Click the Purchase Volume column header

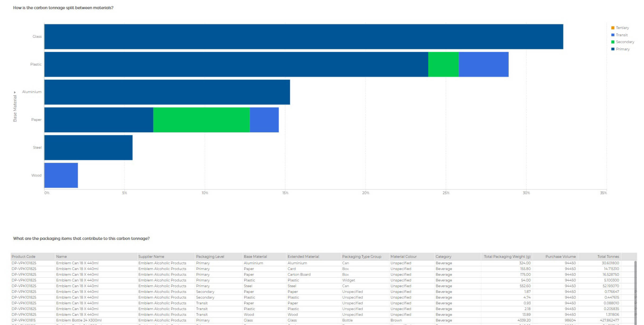pyautogui.click(x=560, y=256)
